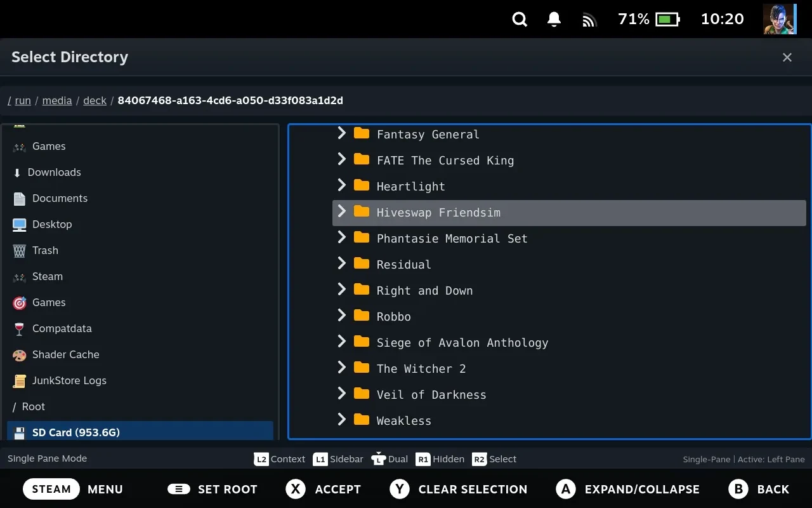Expand the Residual folder chevron

click(x=342, y=263)
